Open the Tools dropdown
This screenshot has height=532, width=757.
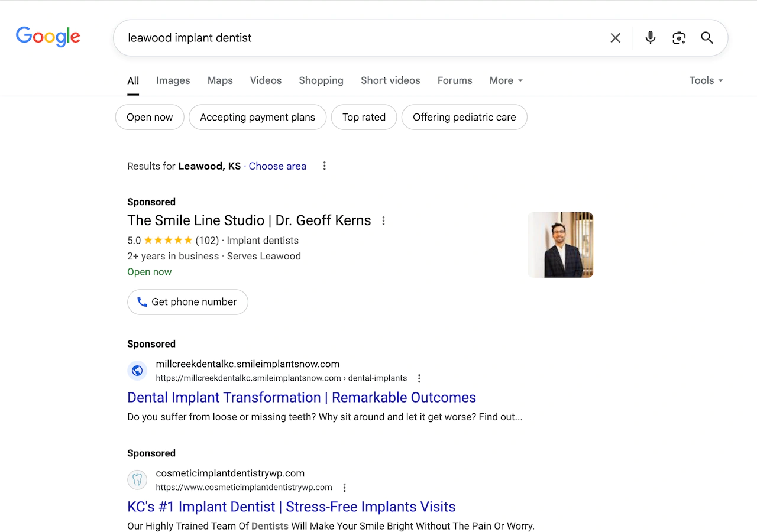706,80
